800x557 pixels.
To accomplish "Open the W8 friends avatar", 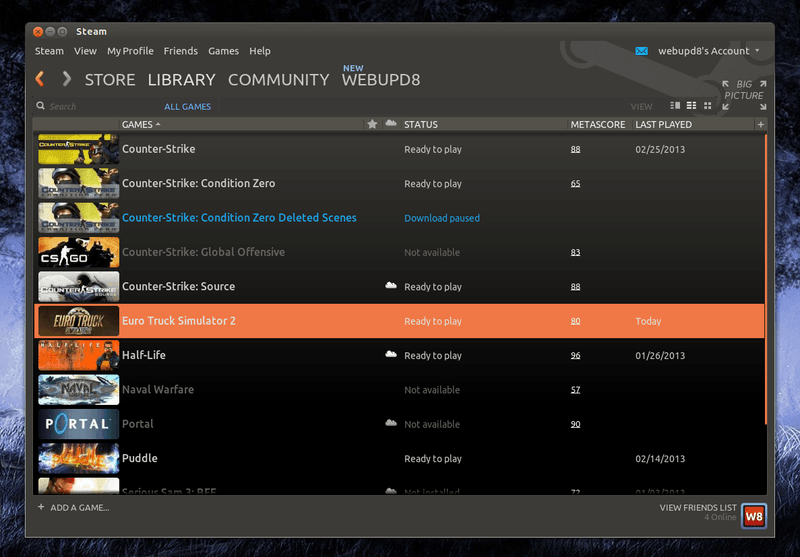I will click(x=754, y=516).
